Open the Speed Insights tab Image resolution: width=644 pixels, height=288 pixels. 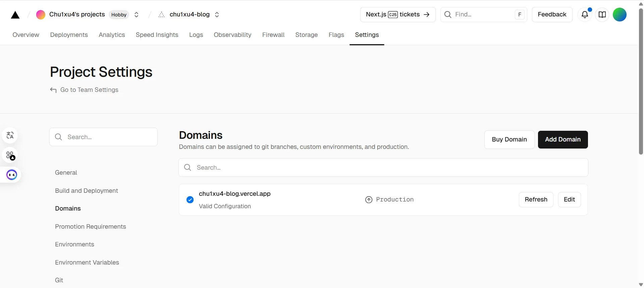(x=157, y=35)
